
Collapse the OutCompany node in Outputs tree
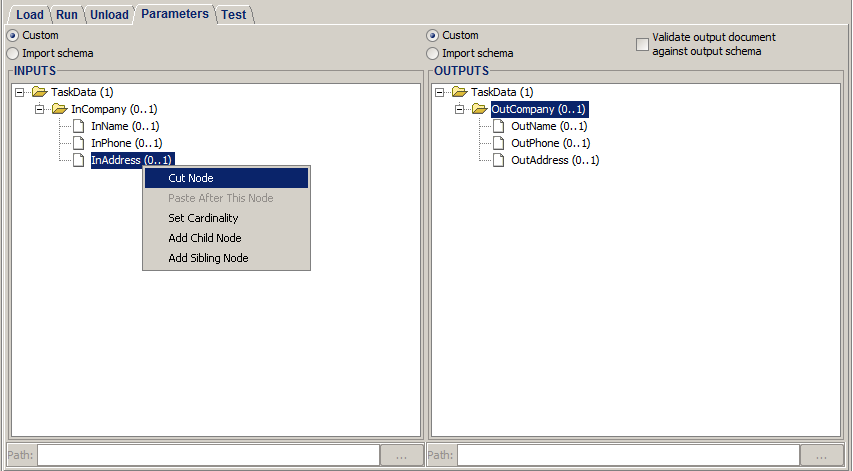coord(460,109)
